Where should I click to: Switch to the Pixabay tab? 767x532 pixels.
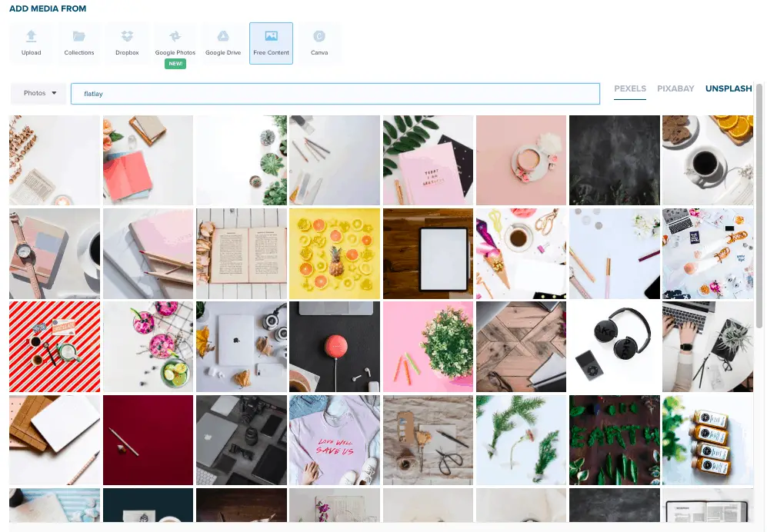[675, 88]
